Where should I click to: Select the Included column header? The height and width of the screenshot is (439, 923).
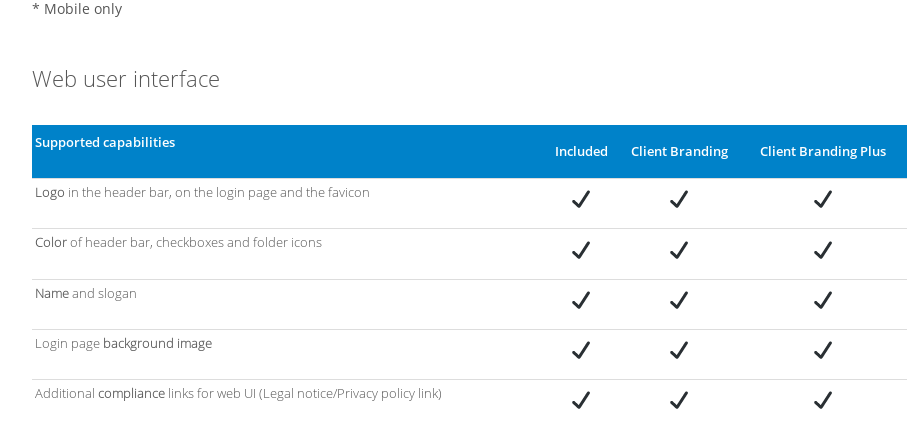(x=581, y=152)
